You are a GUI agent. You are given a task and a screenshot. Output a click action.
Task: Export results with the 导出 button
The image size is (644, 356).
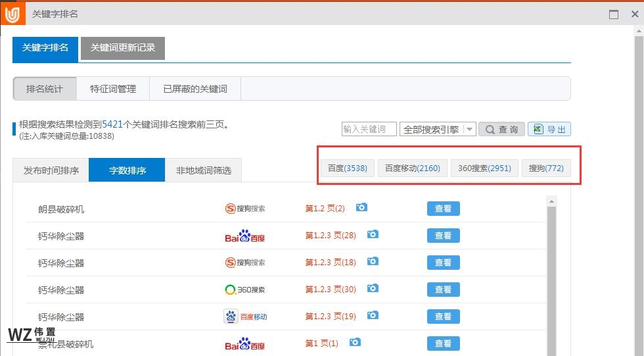click(549, 130)
